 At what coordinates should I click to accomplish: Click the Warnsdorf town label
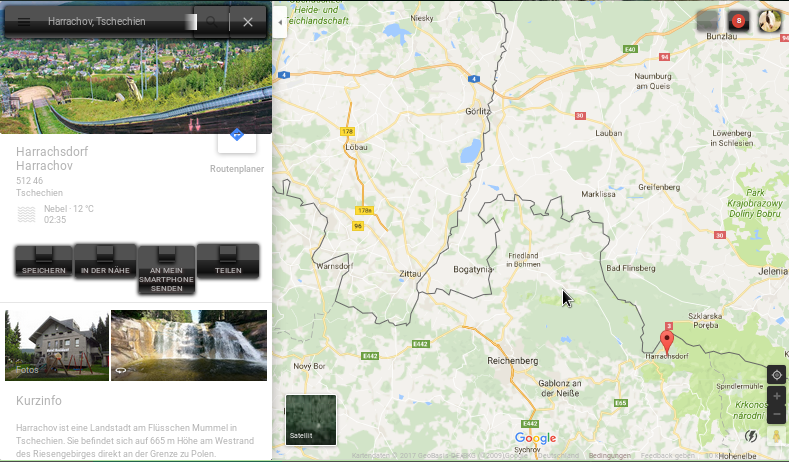tap(335, 266)
